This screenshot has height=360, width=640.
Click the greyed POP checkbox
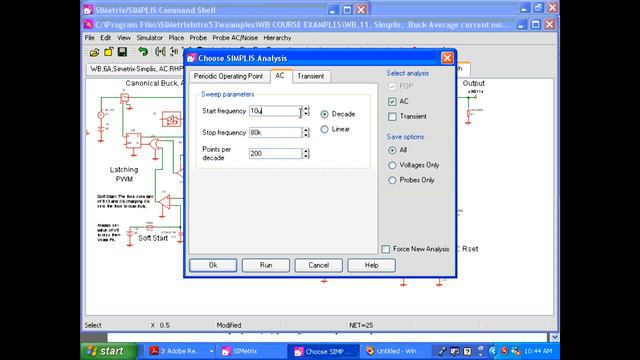[x=392, y=86]
